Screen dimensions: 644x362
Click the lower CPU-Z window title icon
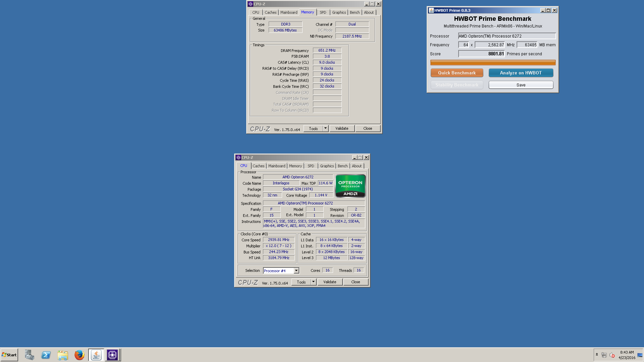point(238,158)
